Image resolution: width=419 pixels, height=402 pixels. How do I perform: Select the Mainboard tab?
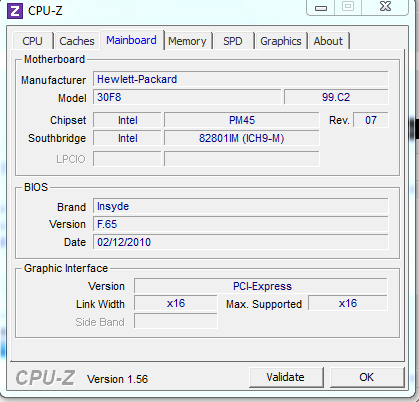point(131,40)
